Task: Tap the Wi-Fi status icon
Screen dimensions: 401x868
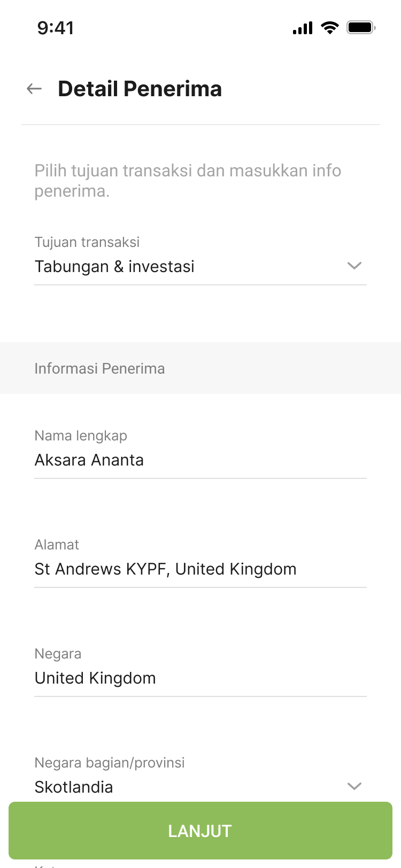Action: 330,28
